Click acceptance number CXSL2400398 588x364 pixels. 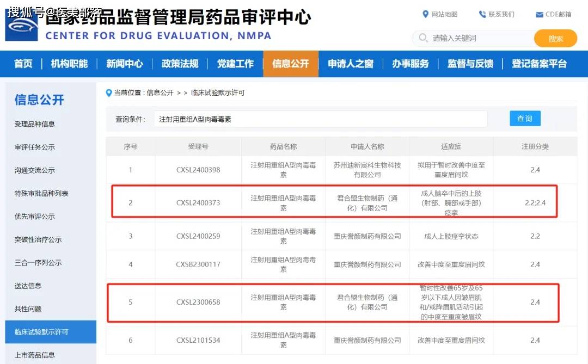[198, 170]
